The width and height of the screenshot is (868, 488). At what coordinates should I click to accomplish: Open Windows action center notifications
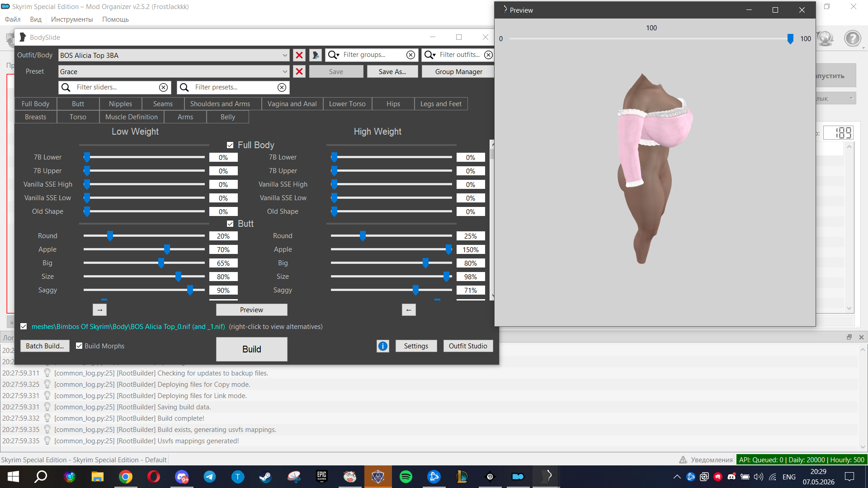pyautogui.click(x=849, y=477)
